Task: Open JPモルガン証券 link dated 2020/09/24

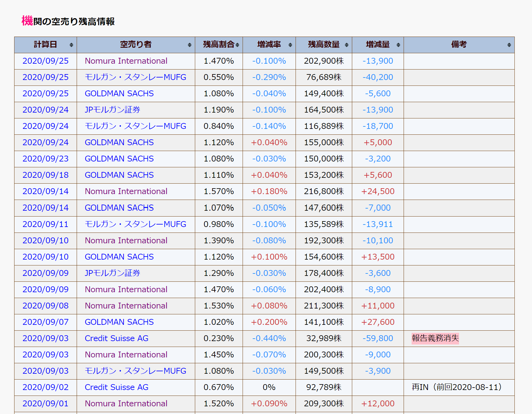Action: coord(112,110)
